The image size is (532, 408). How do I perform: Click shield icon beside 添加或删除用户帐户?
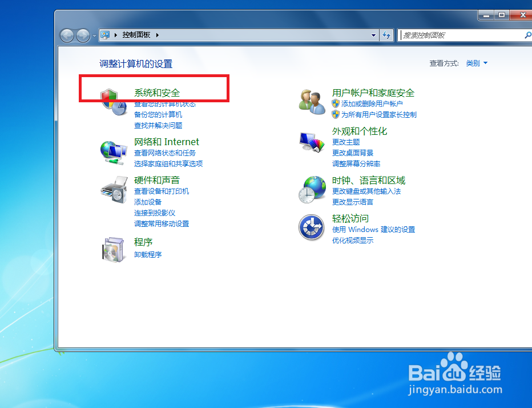(336, 103)
